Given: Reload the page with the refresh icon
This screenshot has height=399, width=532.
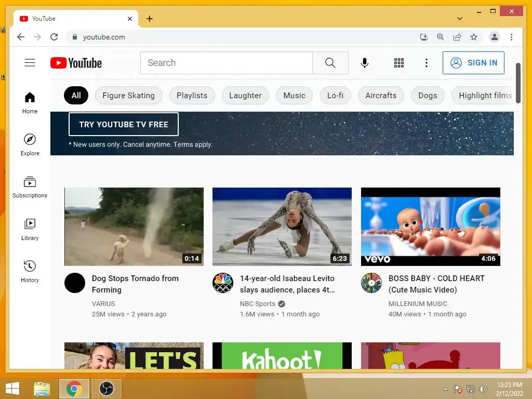Looking at the screenshot, I should point(54,37).
